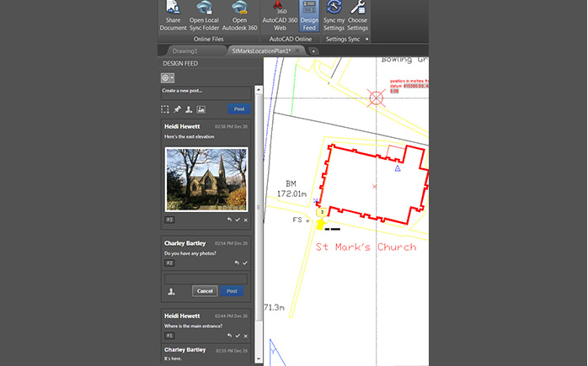Click the Share Document ribbon icon

pos(173,15)
